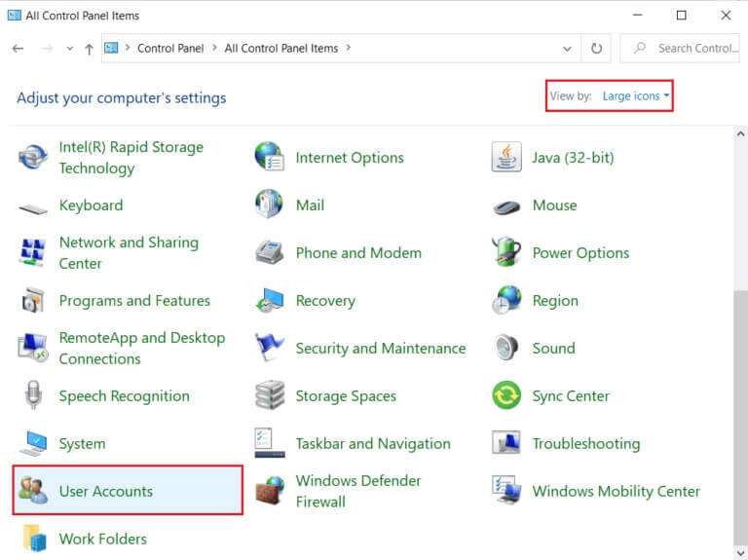Viewport: 748px width, 560px height.
Task: Open the View by Large icons dropdown
Action: pos(635,95)
